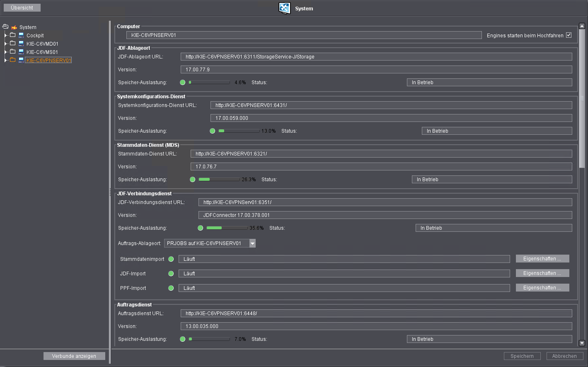The width and height of the screenshot is (588, 367).
Task: Select the Cockpit tree entry
Action: (35, 36)
